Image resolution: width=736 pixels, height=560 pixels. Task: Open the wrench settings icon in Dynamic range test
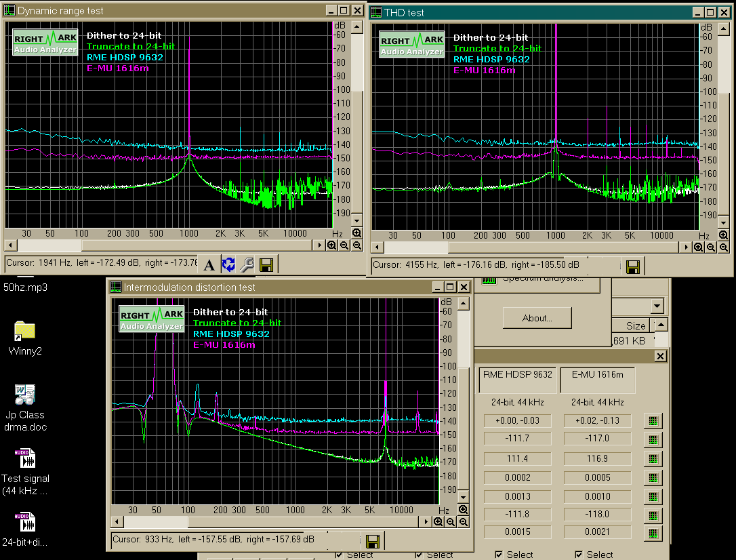point(247,264)
